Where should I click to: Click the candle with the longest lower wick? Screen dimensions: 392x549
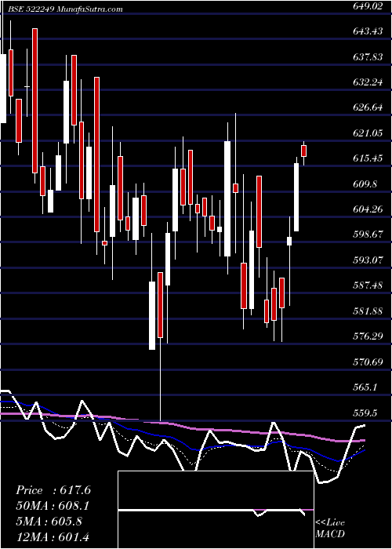[160, 304]
